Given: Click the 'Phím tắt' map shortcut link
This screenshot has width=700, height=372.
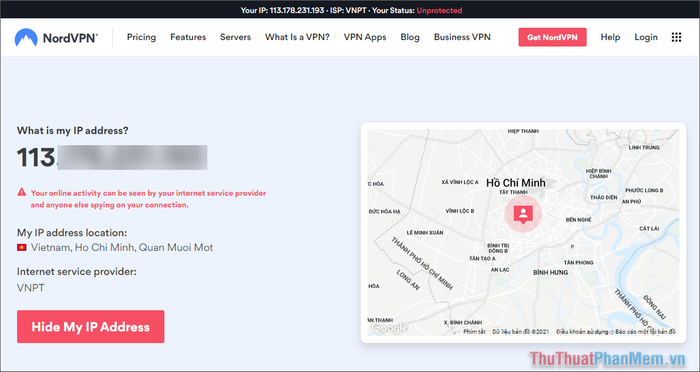Looking at the screenshot, I should 474,331.
